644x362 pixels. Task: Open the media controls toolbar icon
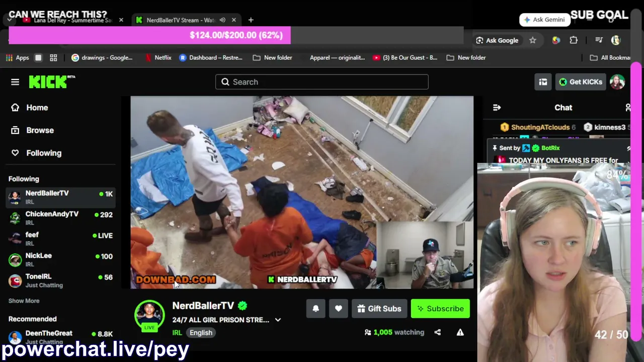pos(599,40)
